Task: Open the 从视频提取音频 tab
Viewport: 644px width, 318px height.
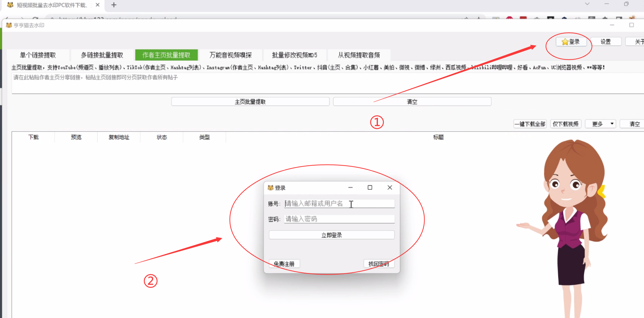Action: (x=359, y=55)
